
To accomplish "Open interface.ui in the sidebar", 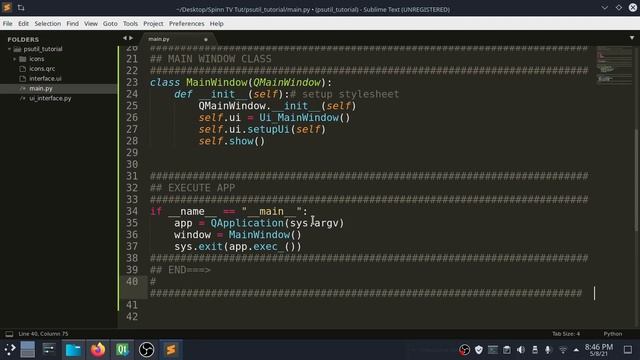I will point(45,78).
